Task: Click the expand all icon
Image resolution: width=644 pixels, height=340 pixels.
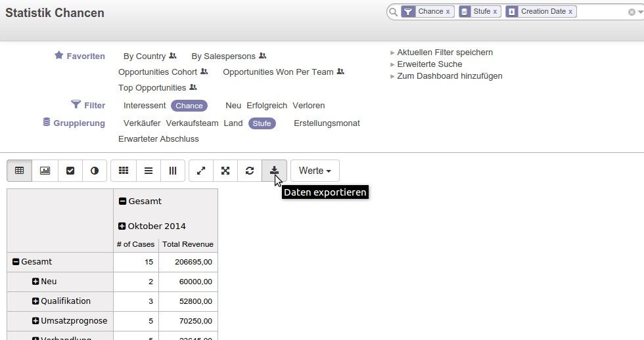Action: [x=225, y=171]
